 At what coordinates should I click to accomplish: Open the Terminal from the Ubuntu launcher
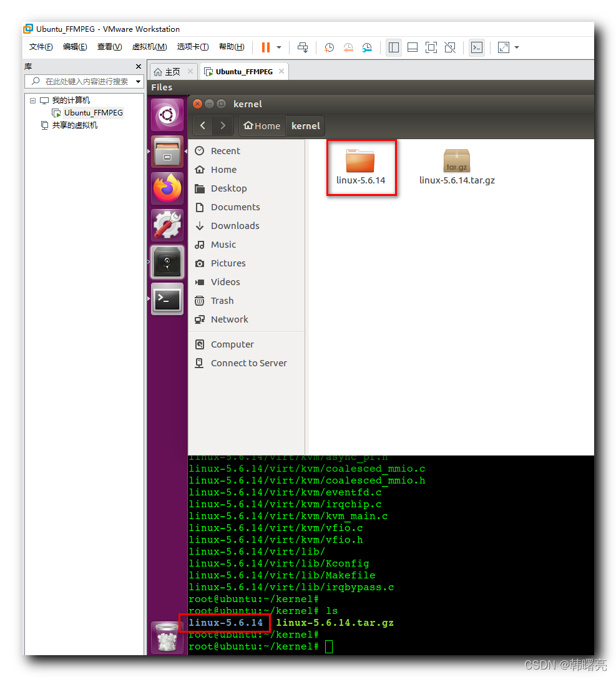167,300
